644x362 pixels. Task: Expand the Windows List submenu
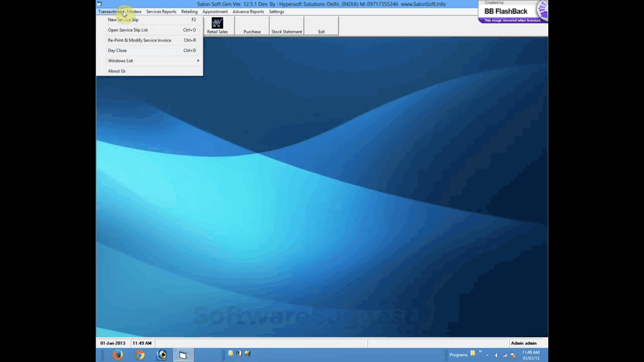149,61
